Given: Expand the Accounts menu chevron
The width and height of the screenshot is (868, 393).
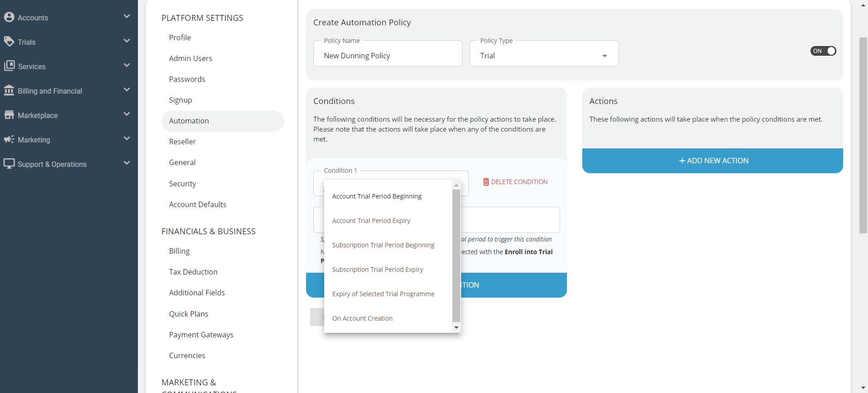Looking at the screenshot, I should coord(127,17).
